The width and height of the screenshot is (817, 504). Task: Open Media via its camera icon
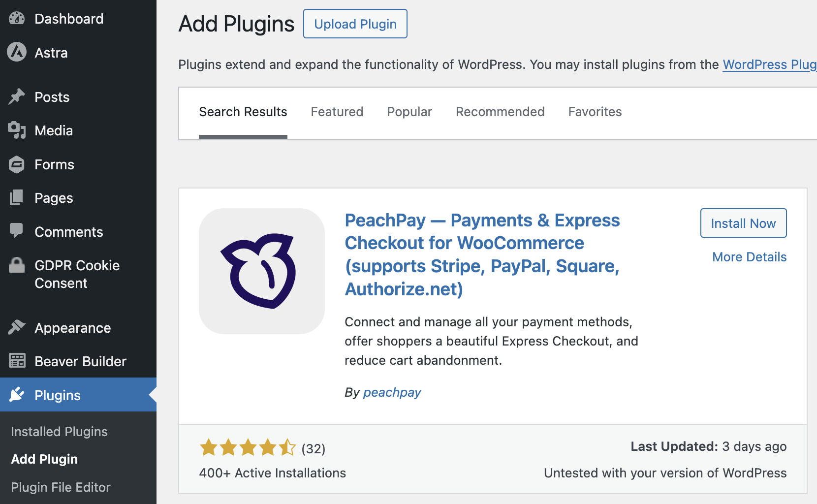pos(17,130)
